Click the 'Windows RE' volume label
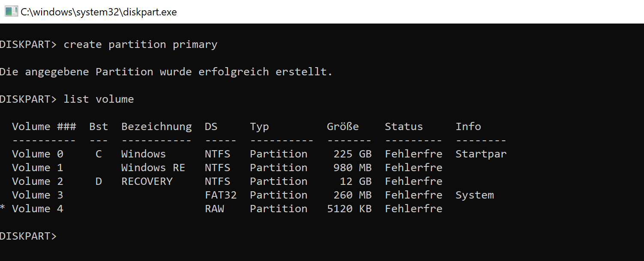 [x=153, y=168]
